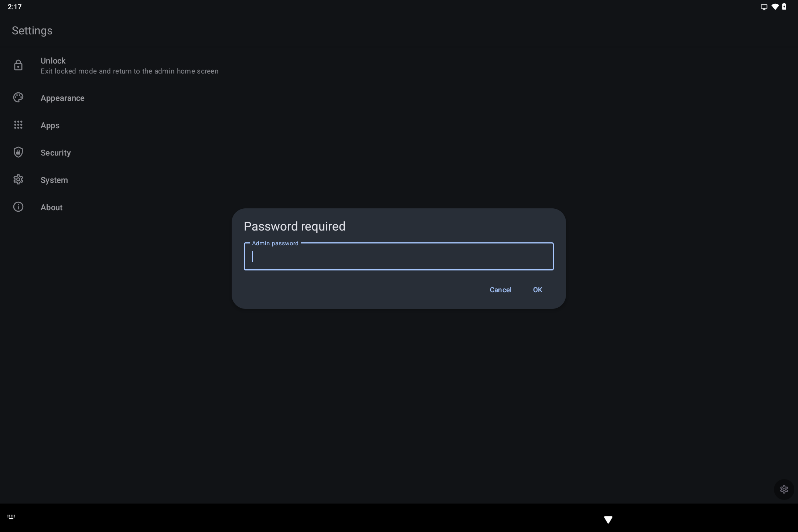Open About page
This screenshot has width=798, height=532.
pyautogui.click(x=399, y=207)
